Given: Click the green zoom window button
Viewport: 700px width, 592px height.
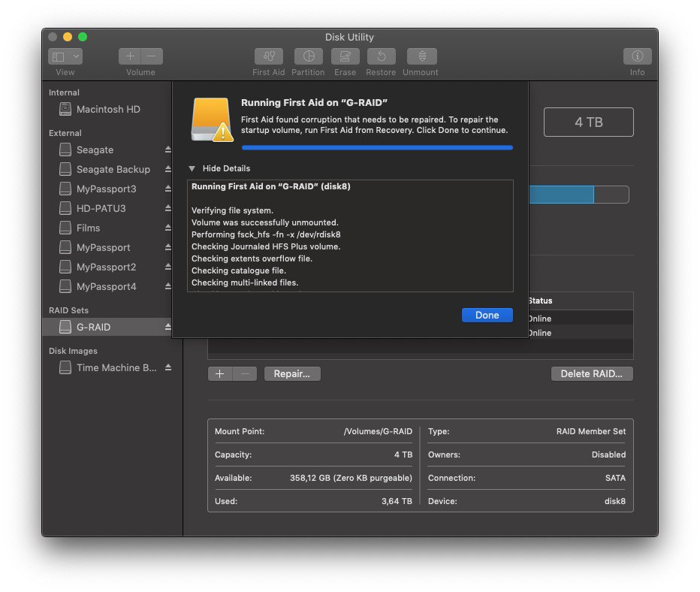Looking at the screenshot, I should 83,37.
